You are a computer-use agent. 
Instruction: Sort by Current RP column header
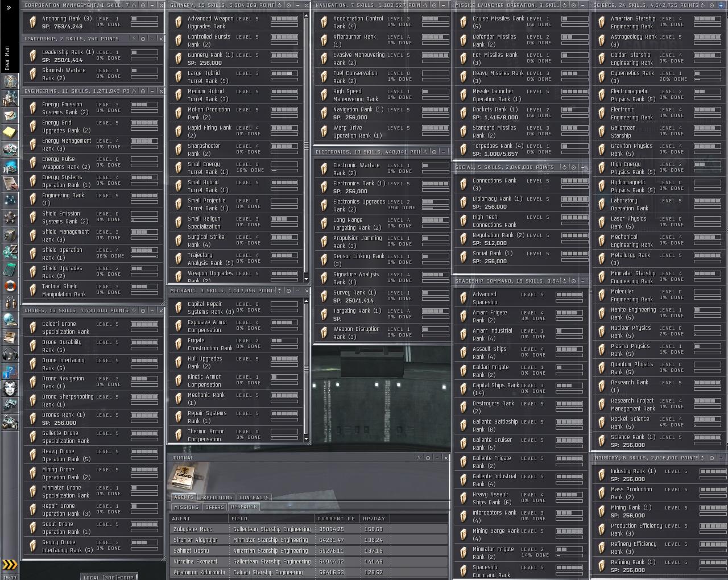tap(337, 519)
